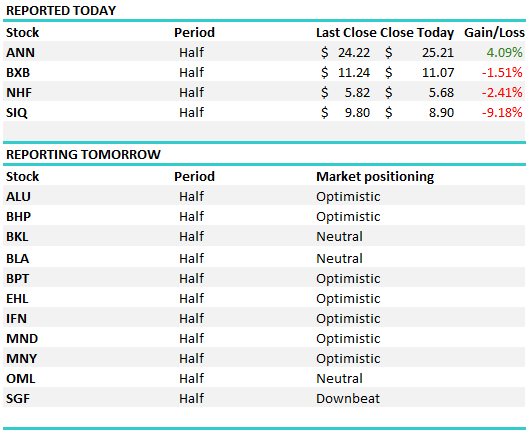Screen dimensions: 532x434
Task: Click the ANN gain of 4.09%
Action: [504, 53]
